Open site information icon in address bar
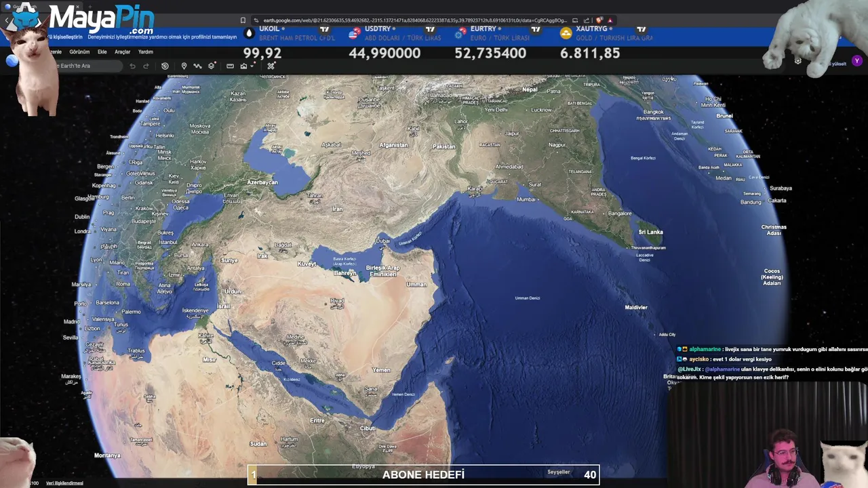This screenshot has height=488, width=868. [256, 20]
